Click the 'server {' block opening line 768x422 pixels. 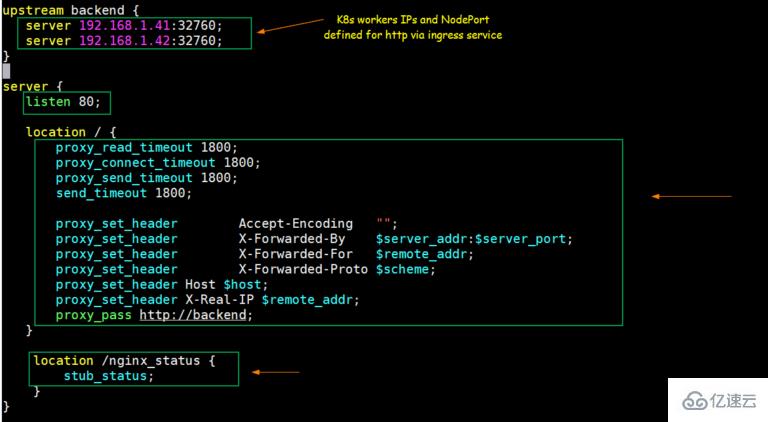pyautogui.click(x=32, y=87)
